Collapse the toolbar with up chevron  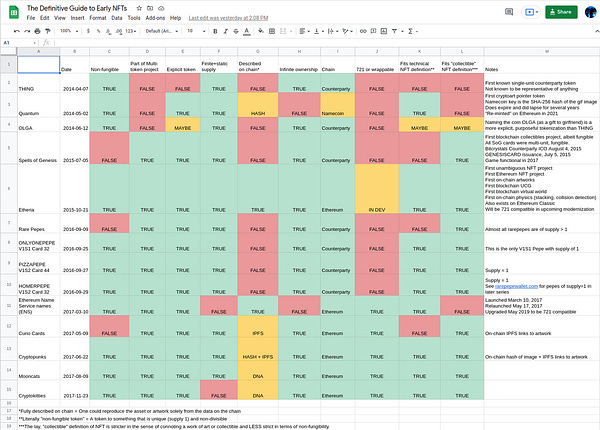coord(596,31)
